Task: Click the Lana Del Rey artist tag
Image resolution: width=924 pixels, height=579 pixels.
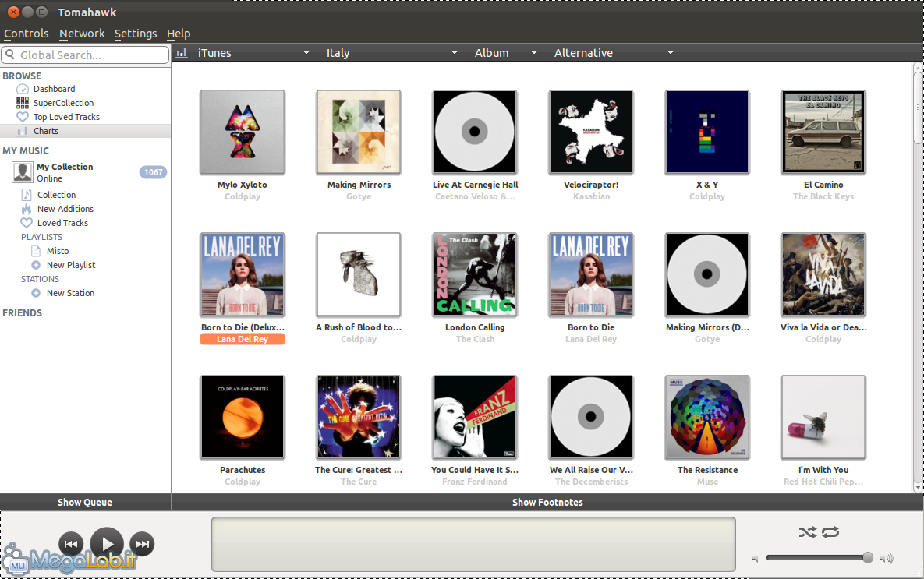Action: pos(243,339)
